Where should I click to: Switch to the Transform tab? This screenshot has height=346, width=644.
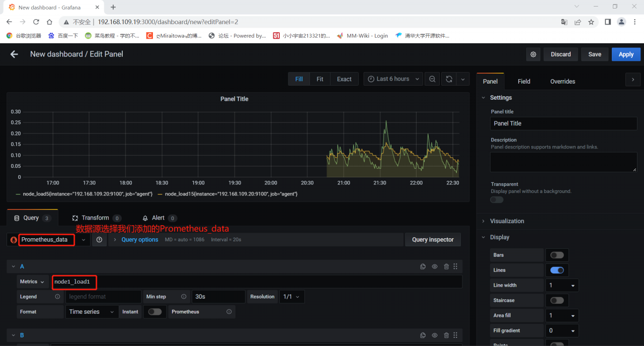[x=95, y=218]
